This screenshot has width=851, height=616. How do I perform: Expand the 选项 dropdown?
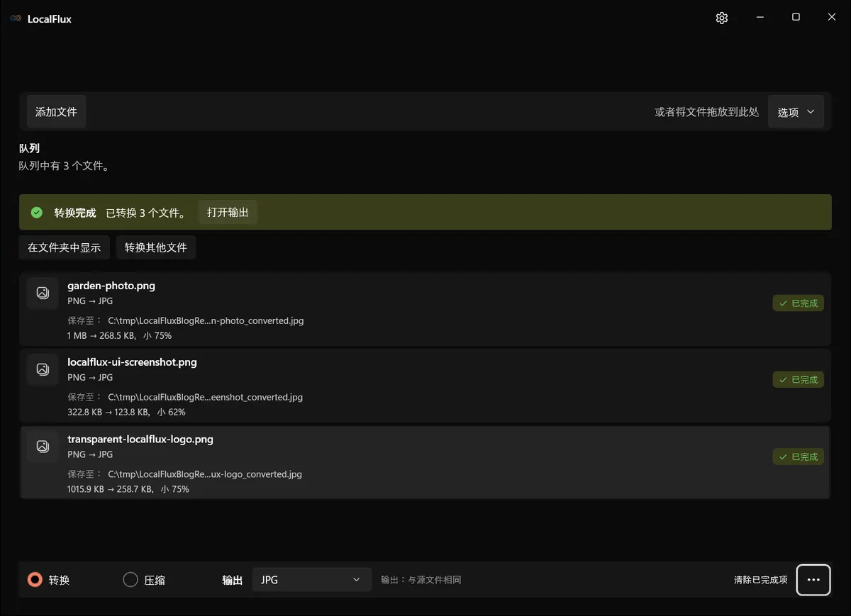[x=796, y=112]
